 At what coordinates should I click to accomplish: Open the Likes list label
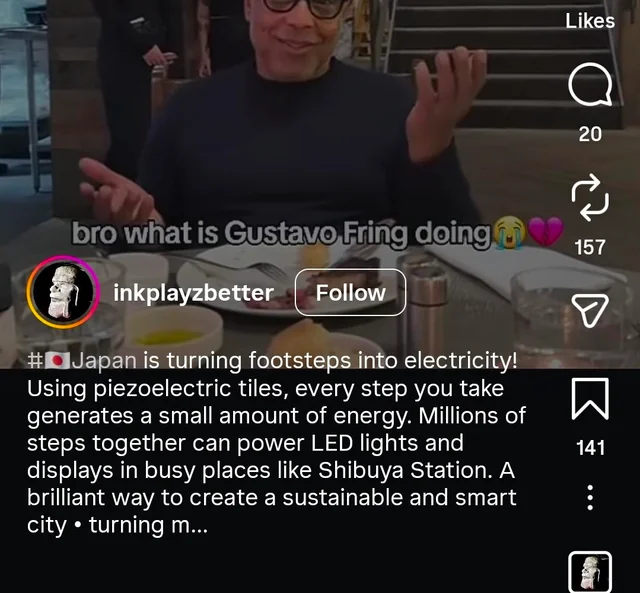[x=590, y=21]
